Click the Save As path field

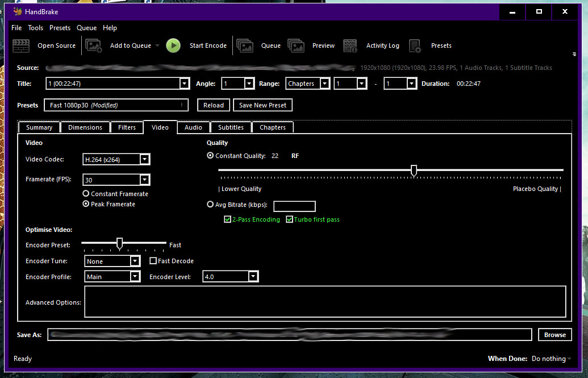tap(290, 335)
